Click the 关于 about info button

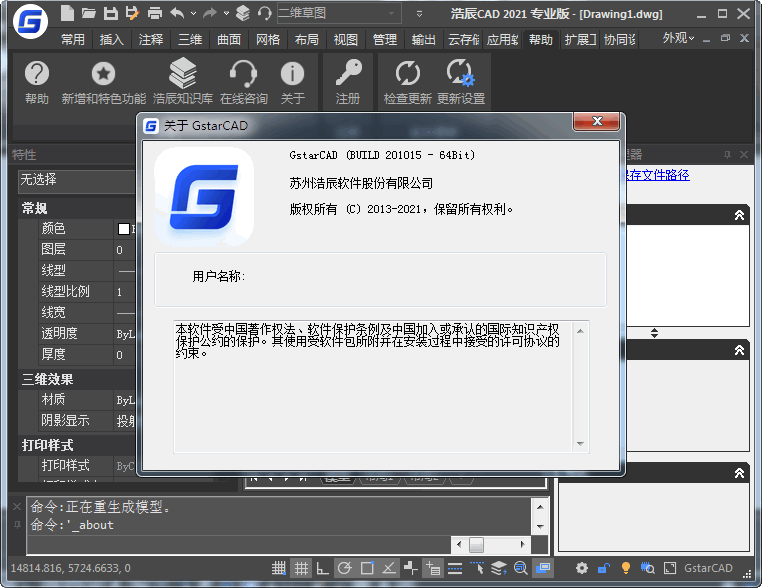[x=293, y=83]
